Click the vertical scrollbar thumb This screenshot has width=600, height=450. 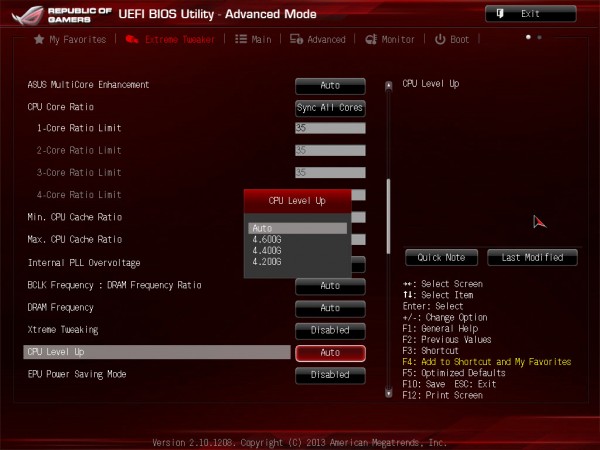388,216
